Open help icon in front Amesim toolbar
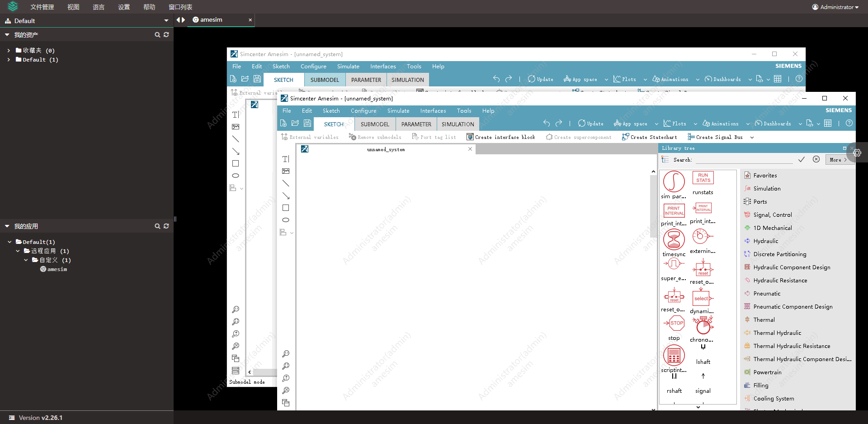 (x=849, y=123)
